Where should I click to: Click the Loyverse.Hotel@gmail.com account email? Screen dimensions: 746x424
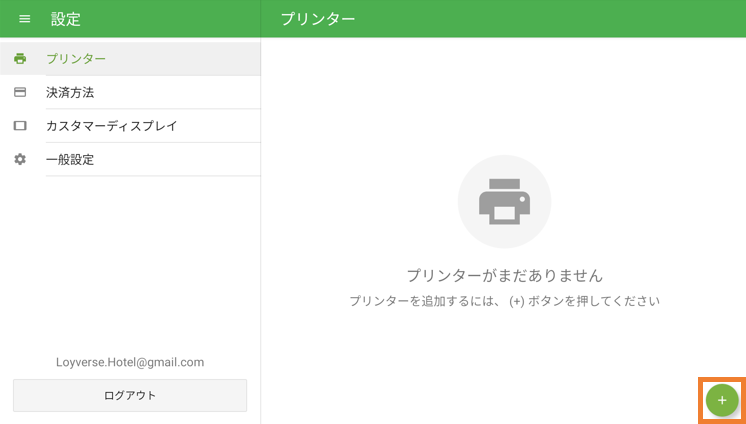[130, 362]
